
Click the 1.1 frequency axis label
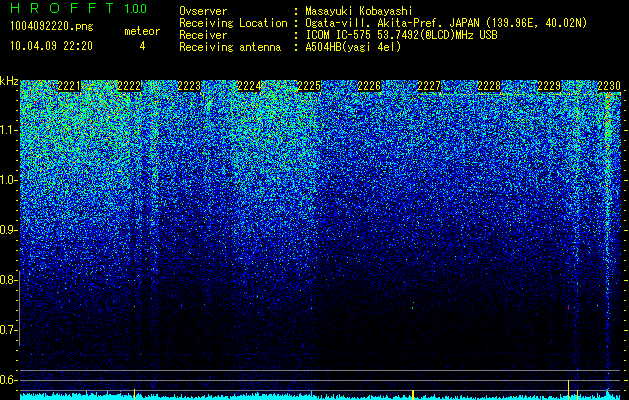point(8,130)
